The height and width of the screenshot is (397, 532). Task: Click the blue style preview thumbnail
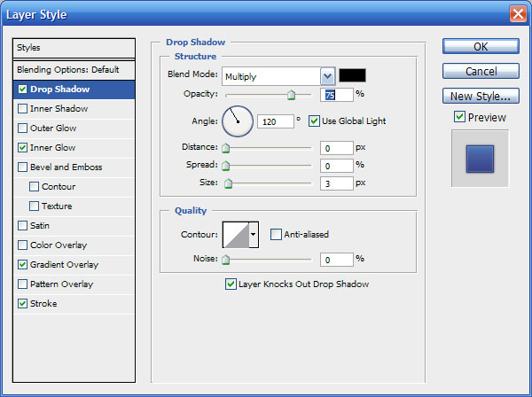point(480,159)
